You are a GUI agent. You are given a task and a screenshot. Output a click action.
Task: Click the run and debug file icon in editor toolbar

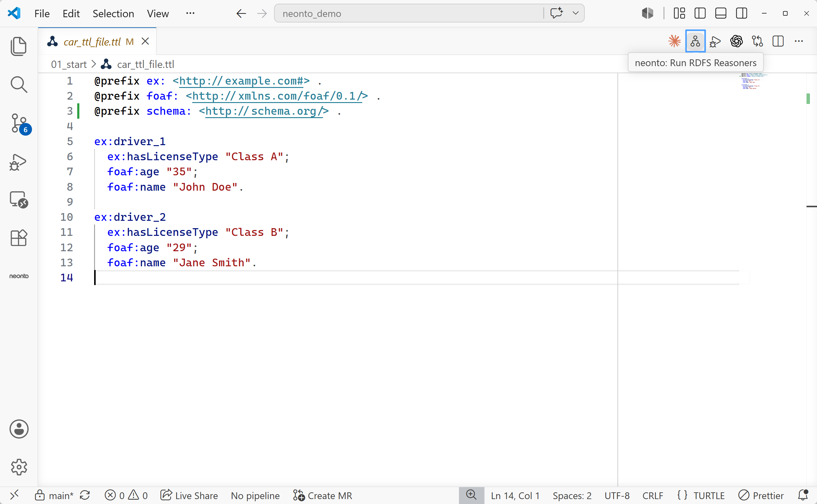715,42
